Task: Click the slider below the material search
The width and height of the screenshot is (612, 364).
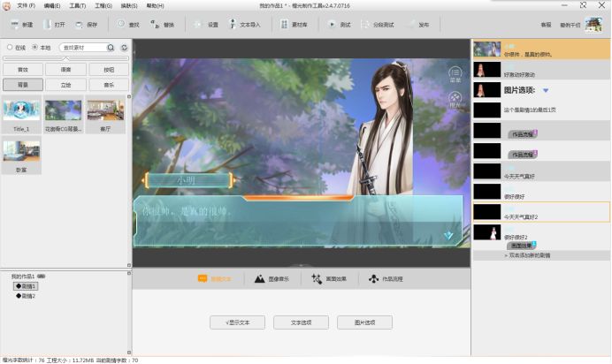Action: tap(65, 59)
